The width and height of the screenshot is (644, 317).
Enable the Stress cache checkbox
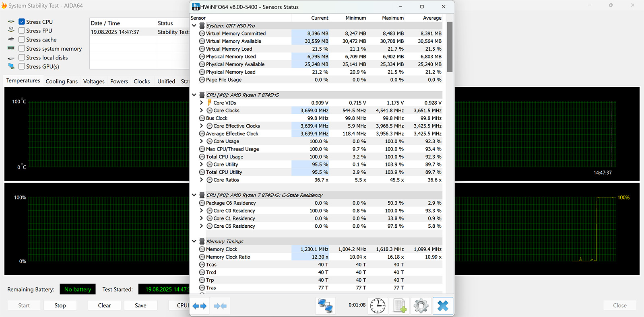pos(22,39)
